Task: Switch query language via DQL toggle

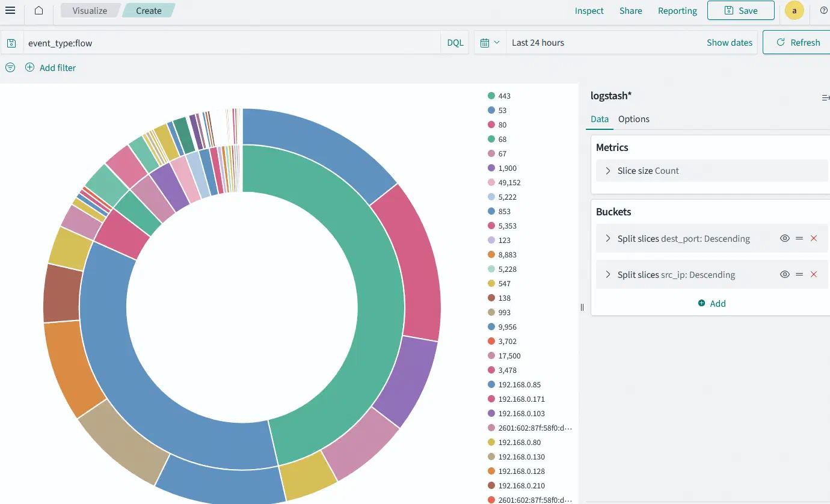Action: click(x=455, y=43)
